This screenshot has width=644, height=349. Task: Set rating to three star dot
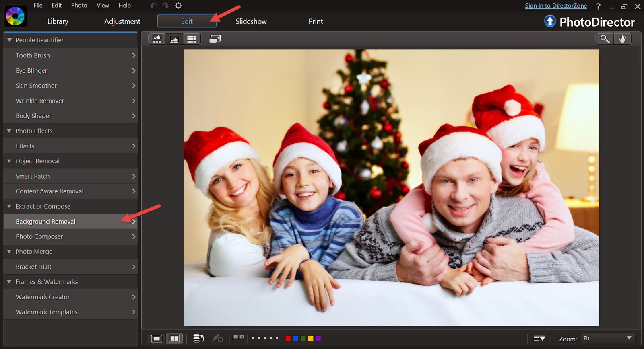pos(265,338)
